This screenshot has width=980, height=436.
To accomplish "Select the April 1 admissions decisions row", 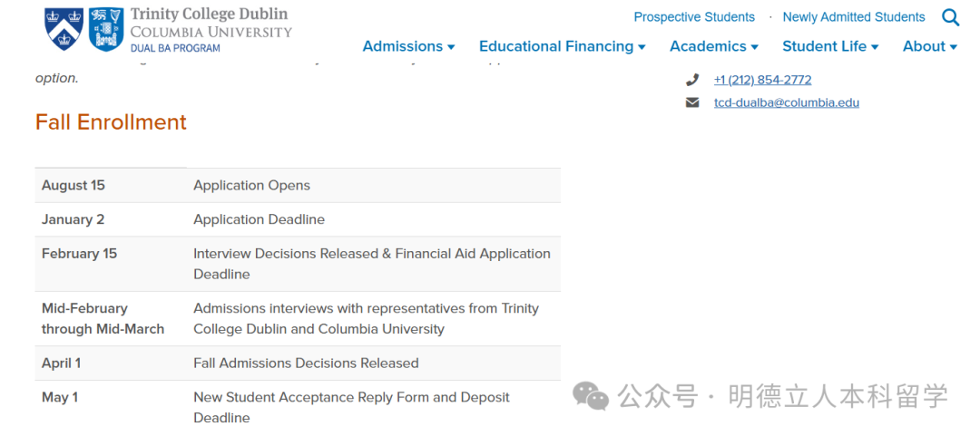I will click(x=298, y=363).
